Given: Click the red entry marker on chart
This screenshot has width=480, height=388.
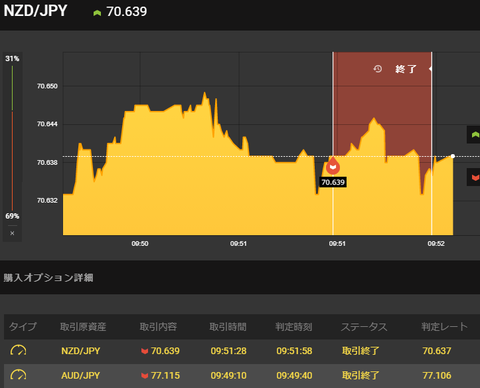Looking at the screenshot, I should click(x=333, y=167).
